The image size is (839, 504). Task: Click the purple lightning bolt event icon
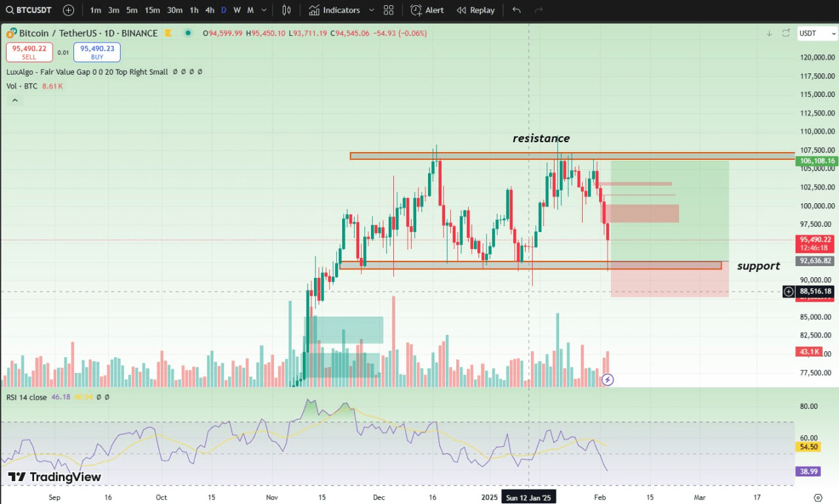coord(608,379)
